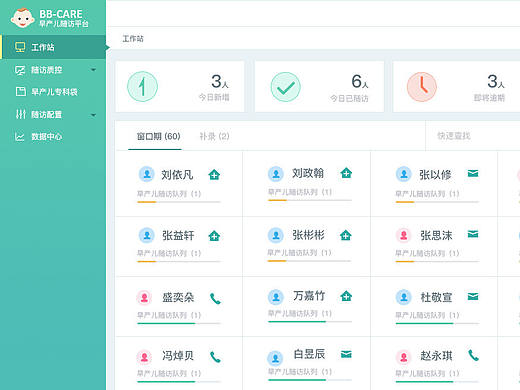Open the 今日已随访 6人 card
This screenshot has width=520, height=390.
[x=319, y=87]
